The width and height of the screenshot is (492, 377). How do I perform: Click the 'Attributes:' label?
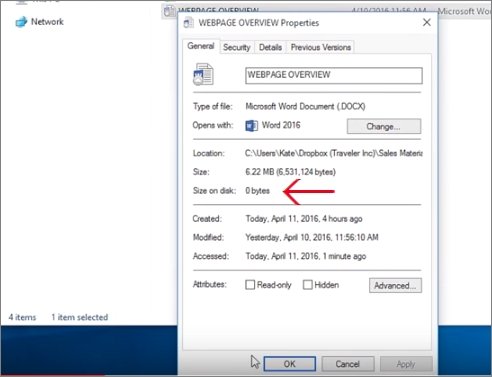[x=210, y=284]
